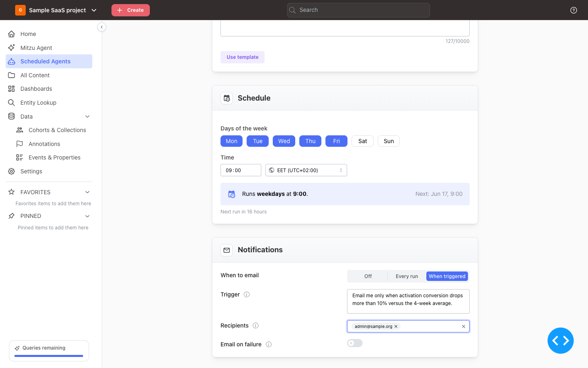
Task: Click the Email on failure info icon
Action: (x=269, y=344)
